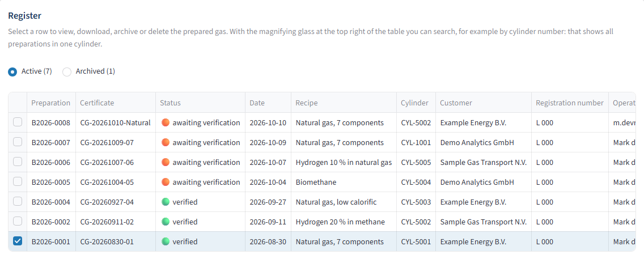Click recipe Hydrogen 10 % in natural gas
Image resolution: width=644 pixels, height=259 pixels.
pyautogui.click(x=344, y=162)
